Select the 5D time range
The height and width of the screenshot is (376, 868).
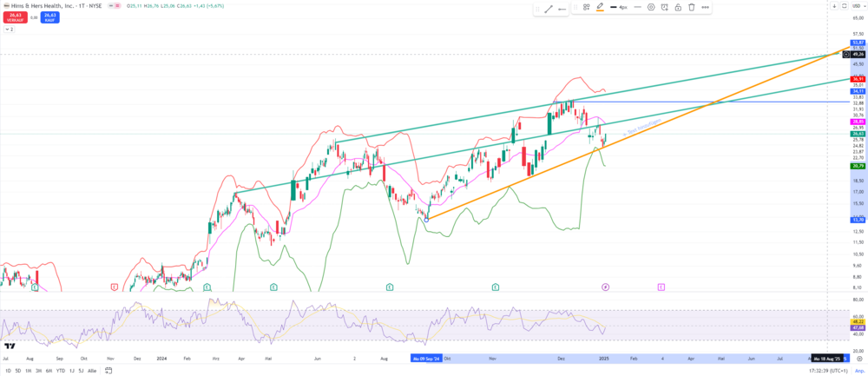click(x=18, y=371)
